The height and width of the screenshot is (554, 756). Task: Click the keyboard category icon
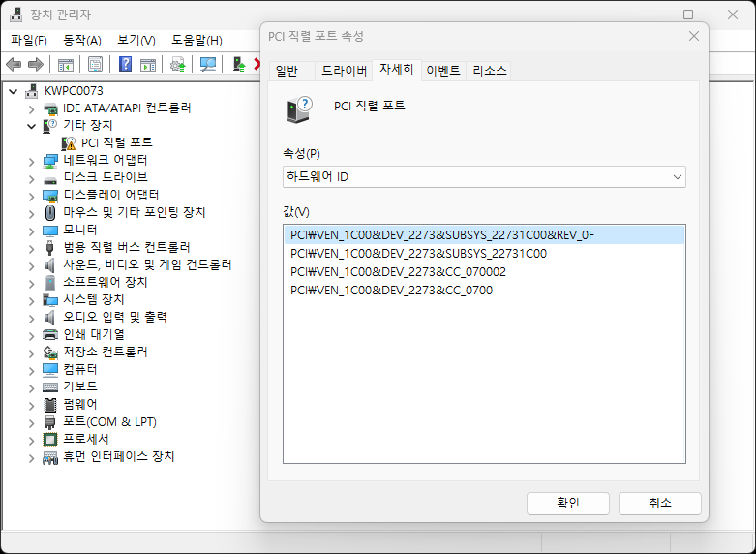(x=50, y=387)
